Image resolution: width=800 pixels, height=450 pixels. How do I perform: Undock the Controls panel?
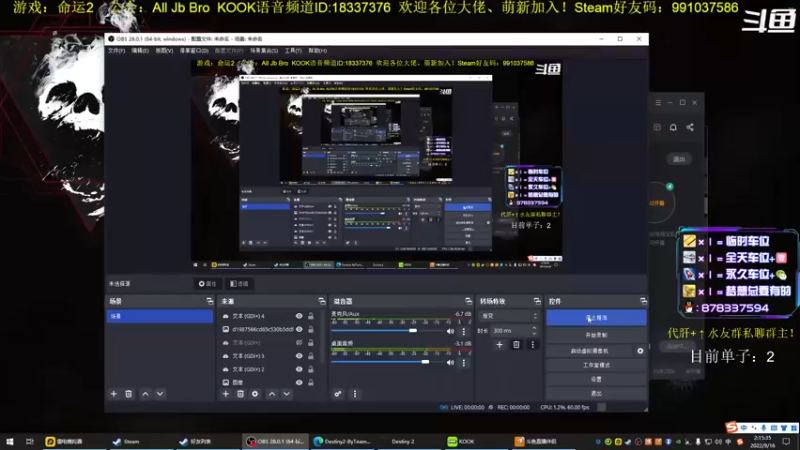coord(643,302)
